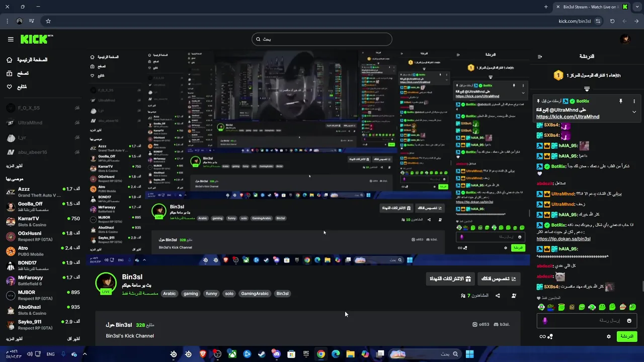Open F_O_X_55 followed channel
This screenshot has height=362, width=644.
pos(42,108)
